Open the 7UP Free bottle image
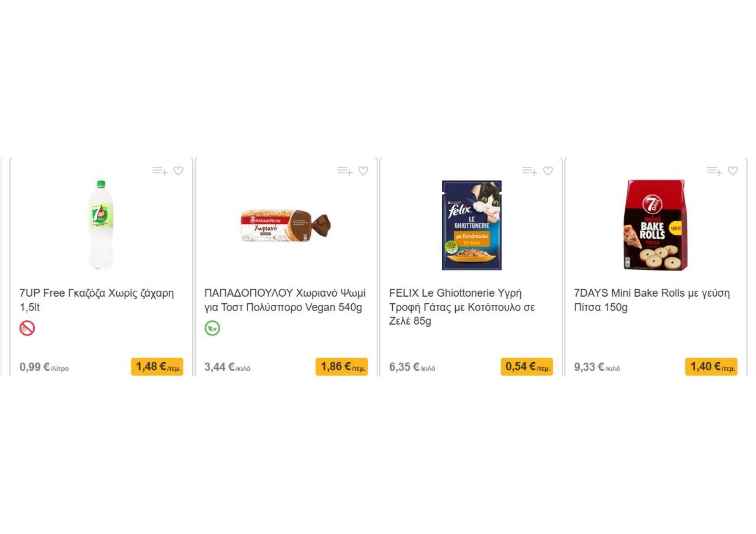The width and height of the screenshot is (756, 534). coord(101,225)
